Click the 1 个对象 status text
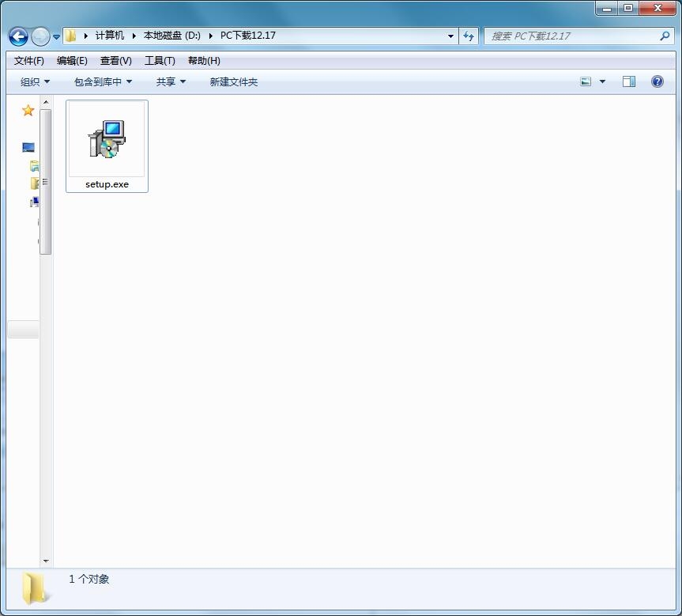Viewport: 682px width, 616px height. coord(89,579)
